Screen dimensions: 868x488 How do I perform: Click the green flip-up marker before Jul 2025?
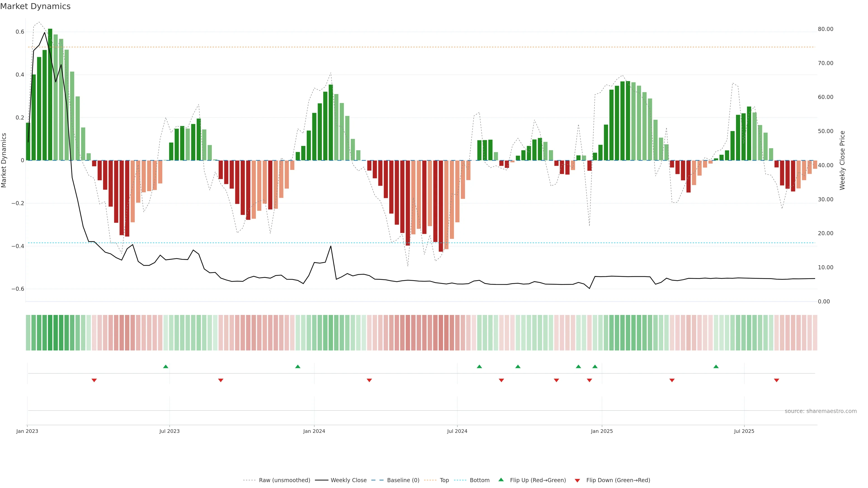(x=716, y=366)
